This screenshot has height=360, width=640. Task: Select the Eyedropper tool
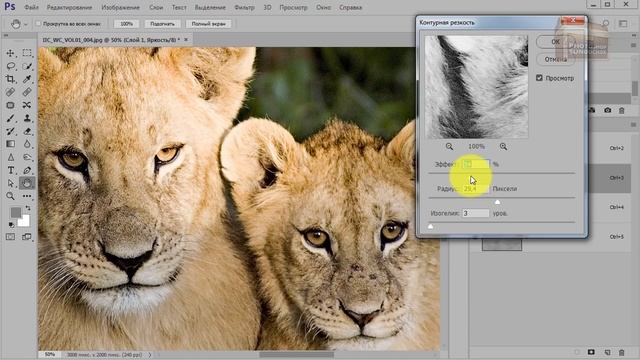tap(27, 79)
